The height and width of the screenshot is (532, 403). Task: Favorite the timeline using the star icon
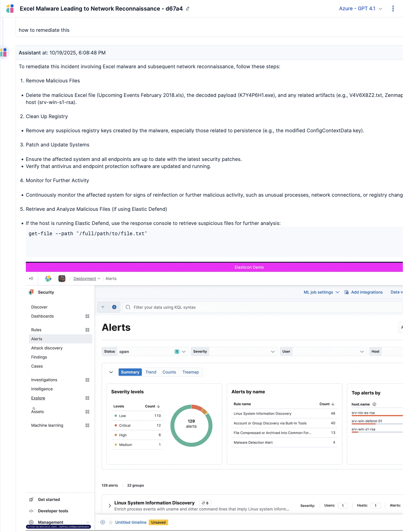point(111,522)
